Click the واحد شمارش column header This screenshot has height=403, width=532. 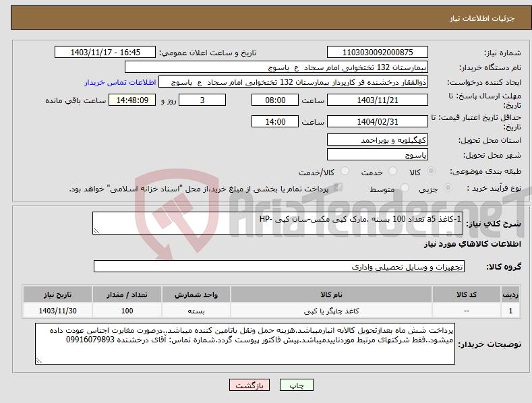[196, 294]
